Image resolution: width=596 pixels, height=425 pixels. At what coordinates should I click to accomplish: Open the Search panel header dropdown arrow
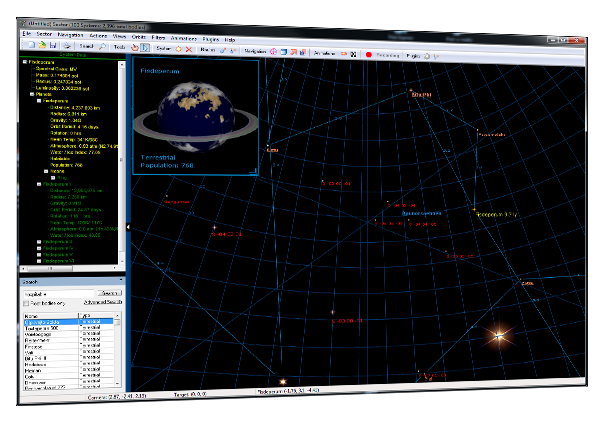121,280
